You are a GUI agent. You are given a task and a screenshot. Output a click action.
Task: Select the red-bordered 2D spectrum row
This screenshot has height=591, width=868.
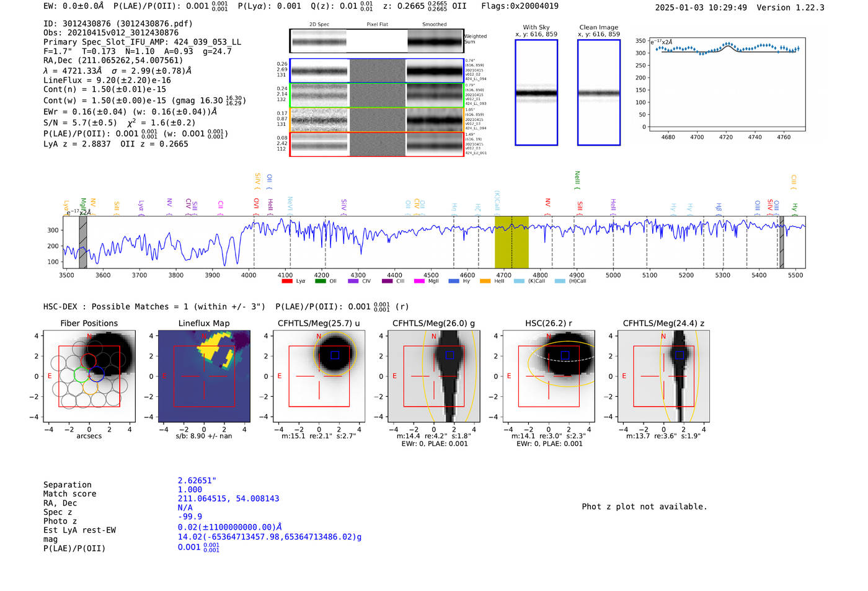(376, 144)
